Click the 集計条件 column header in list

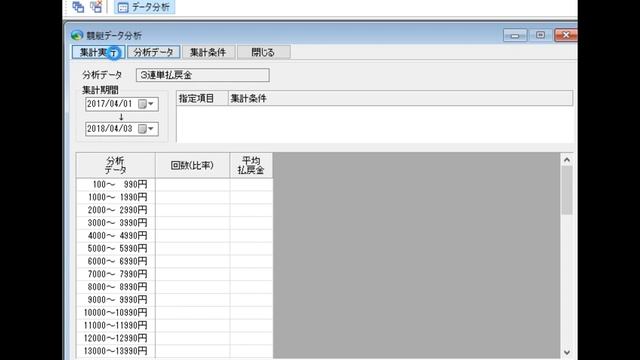[x=400, y=98]
